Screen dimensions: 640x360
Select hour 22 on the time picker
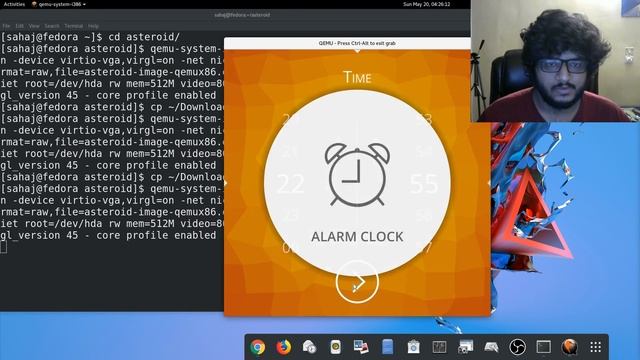tap(290, 184)
